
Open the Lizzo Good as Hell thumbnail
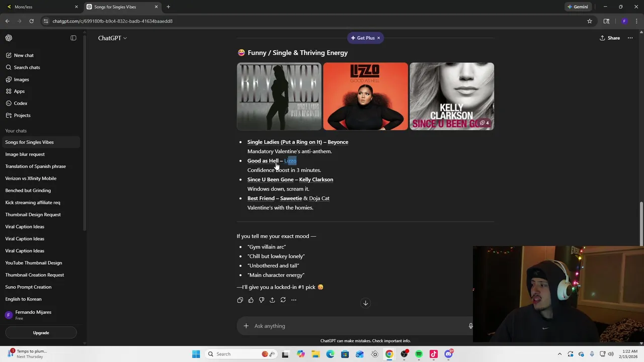coord(366,97)
